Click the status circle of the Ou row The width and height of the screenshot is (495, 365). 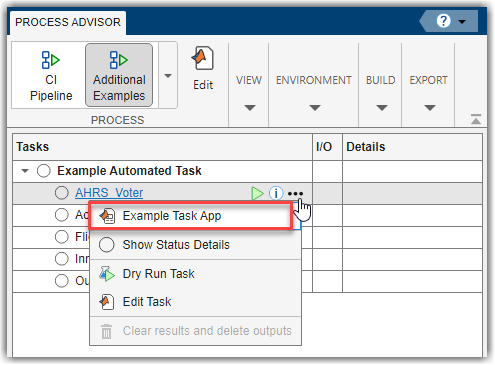62,281
